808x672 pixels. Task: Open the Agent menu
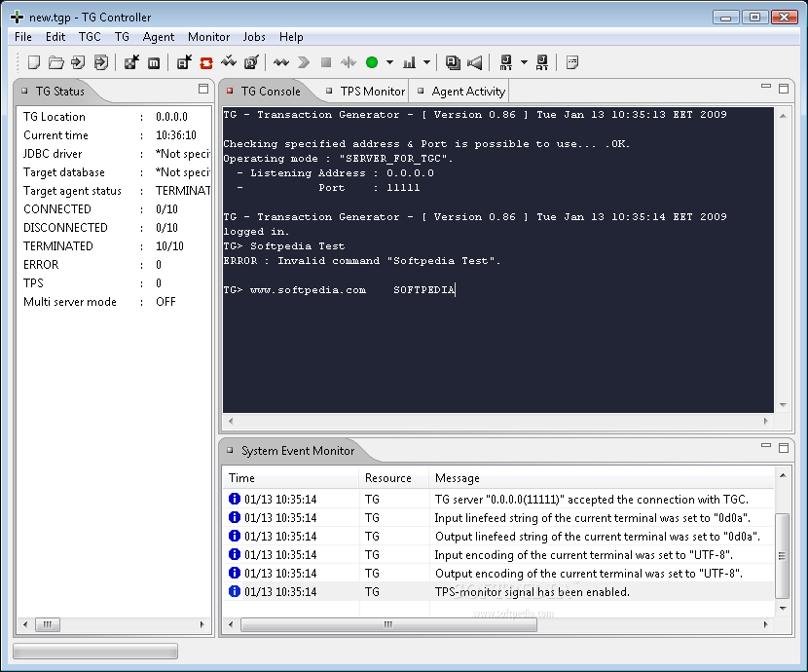(159, 37)
